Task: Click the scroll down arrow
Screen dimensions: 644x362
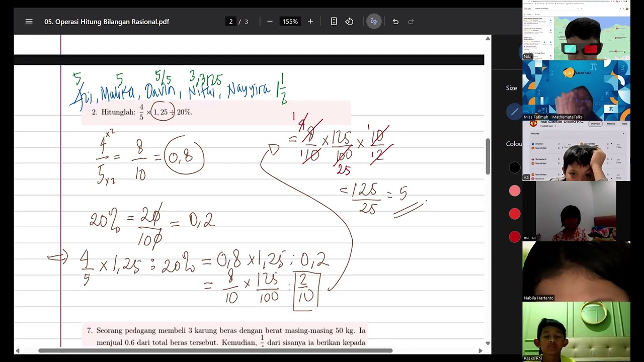Action: click(488, 343)
